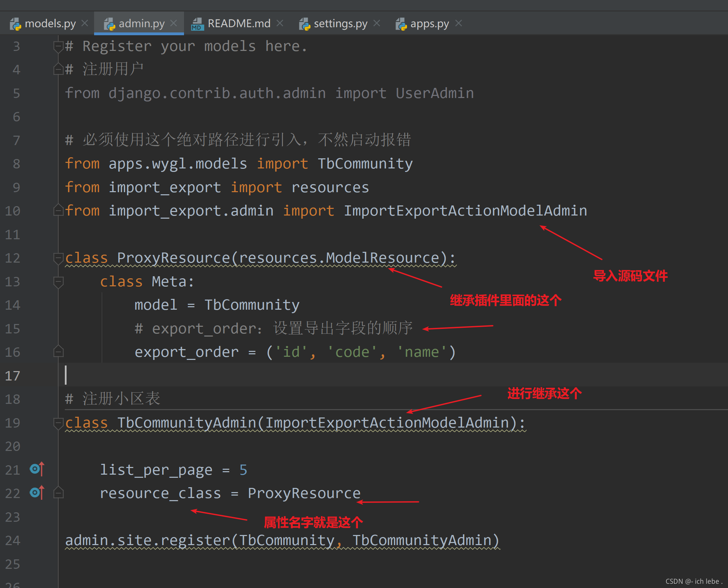This screenshot has width=728, height=588.
Task: Close the README.md editor tab
Action: 280,23
